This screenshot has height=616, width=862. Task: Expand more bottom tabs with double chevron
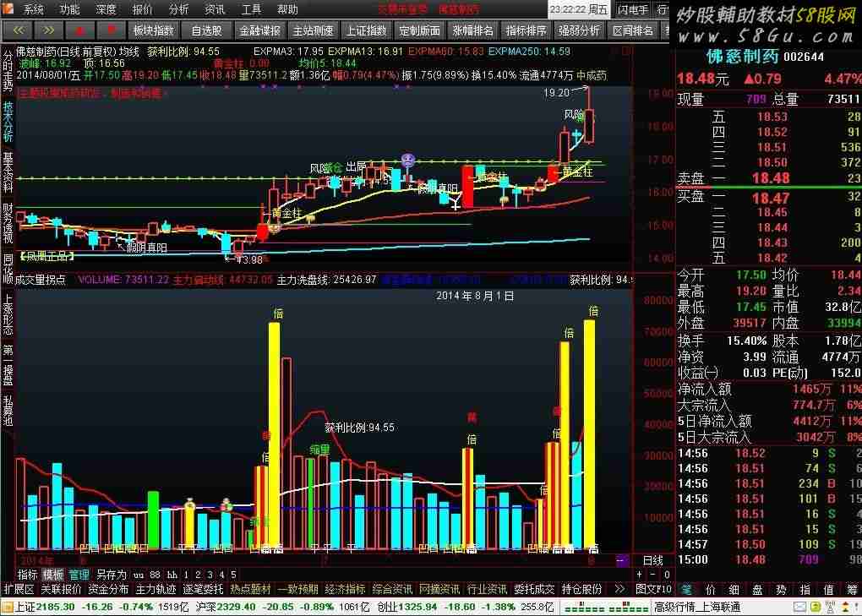click(x=619, y=589)
